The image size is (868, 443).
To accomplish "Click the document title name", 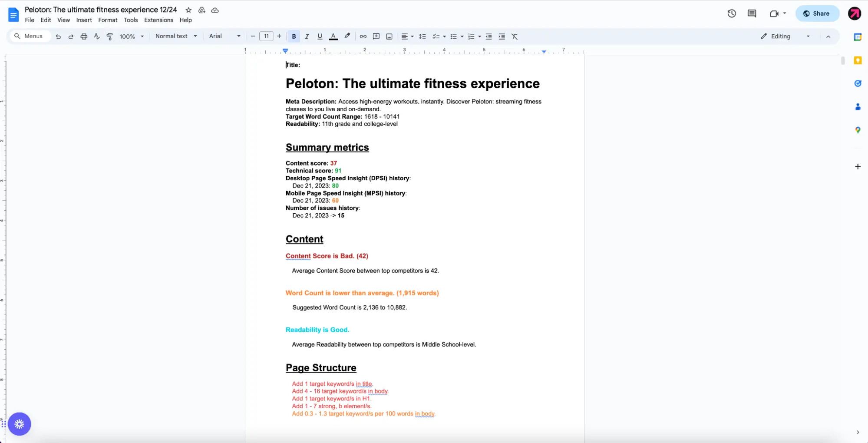I will click(101, 10).
